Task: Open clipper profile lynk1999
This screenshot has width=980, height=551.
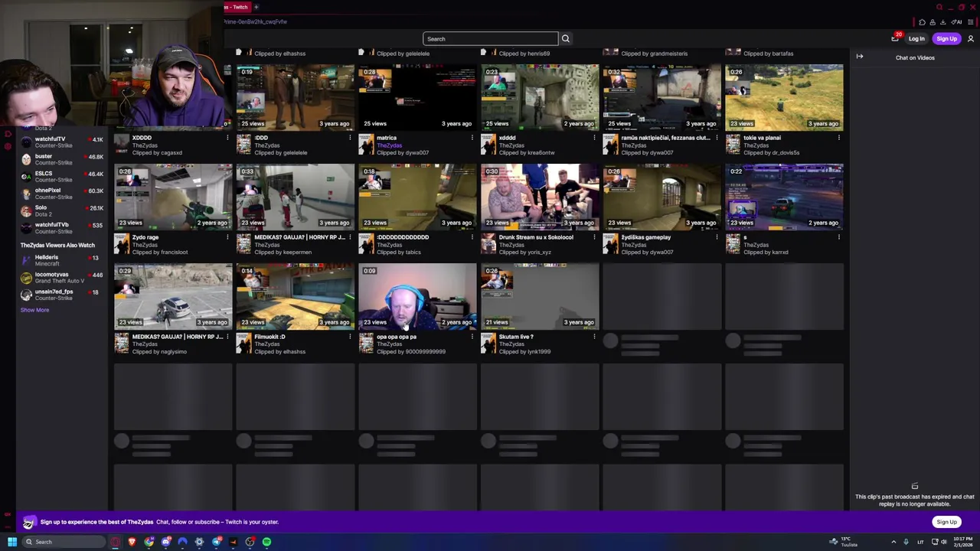Action: 537,351
